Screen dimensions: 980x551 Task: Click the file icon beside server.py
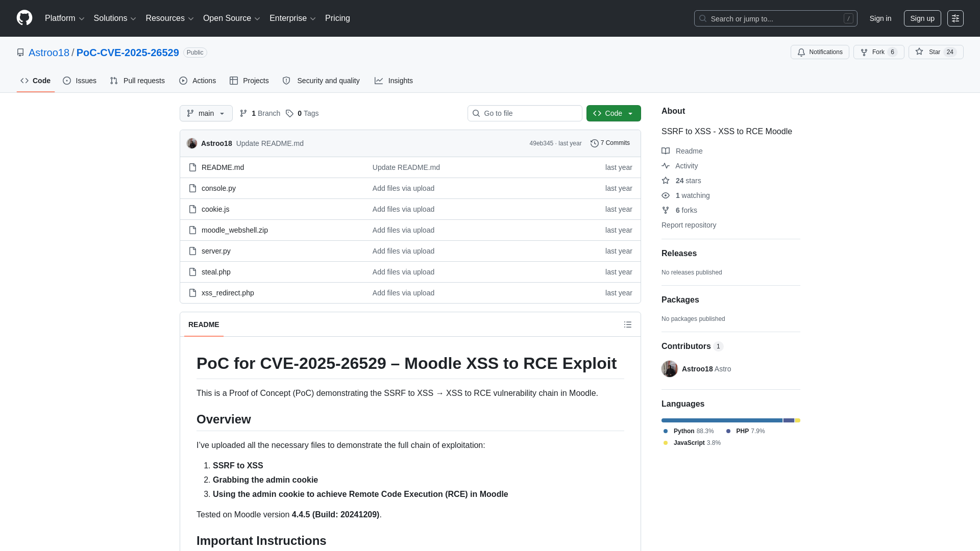(192, 251)
